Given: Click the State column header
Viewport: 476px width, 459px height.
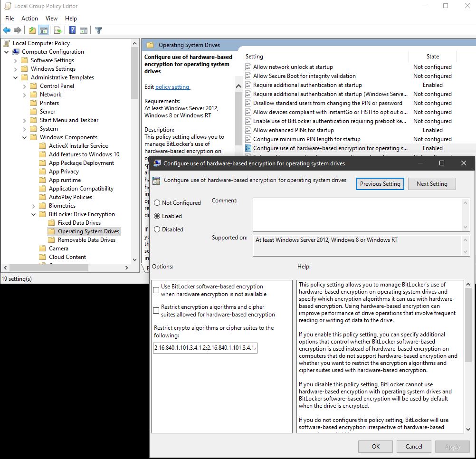Looking at the screenshot, I should tap(433, 57).
